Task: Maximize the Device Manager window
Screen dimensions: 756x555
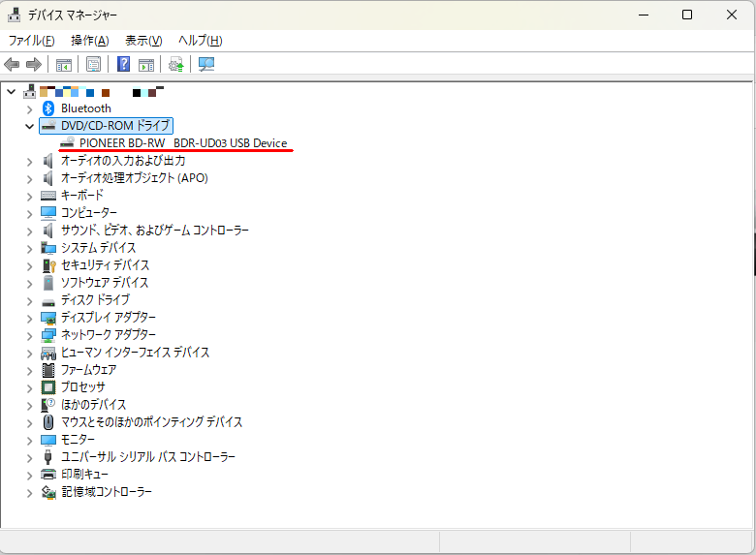Action: 687,15
